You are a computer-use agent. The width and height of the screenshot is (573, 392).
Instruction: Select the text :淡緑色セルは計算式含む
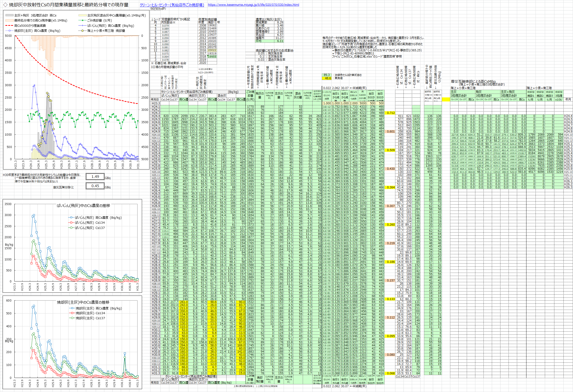347,75
